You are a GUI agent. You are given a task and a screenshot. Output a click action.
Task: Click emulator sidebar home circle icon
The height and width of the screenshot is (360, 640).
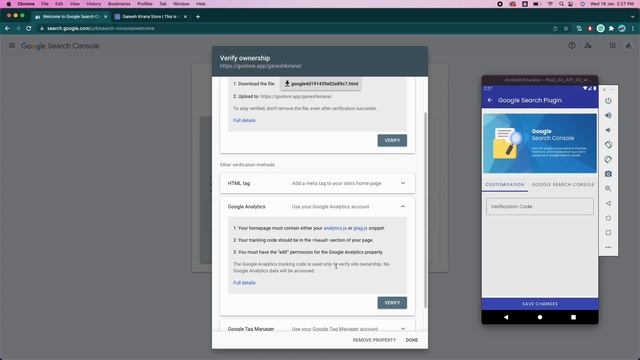coord(608,218)
